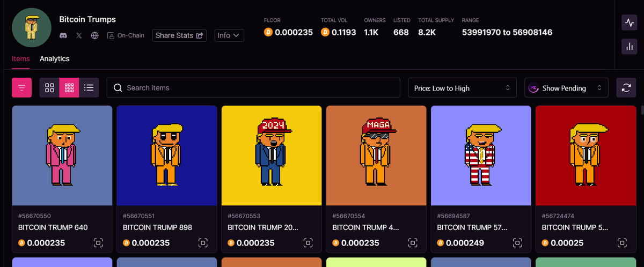Open the X (Twitter) profile icon

79,36
